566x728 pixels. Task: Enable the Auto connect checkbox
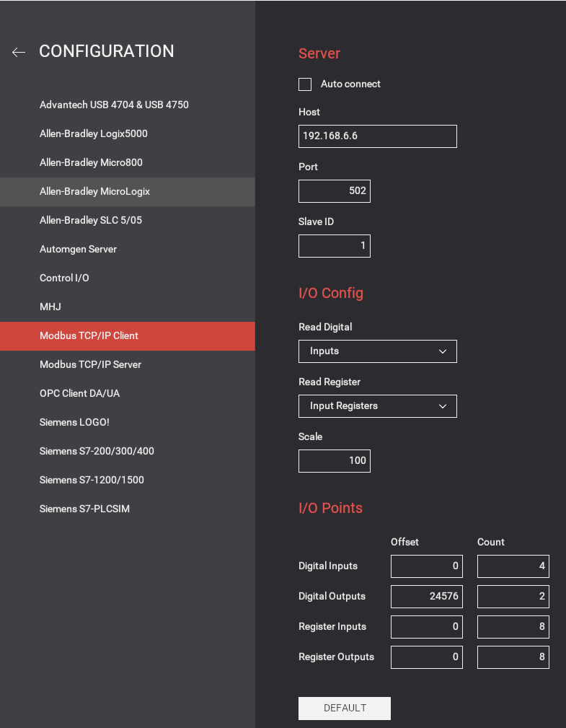tap(305, 84)
